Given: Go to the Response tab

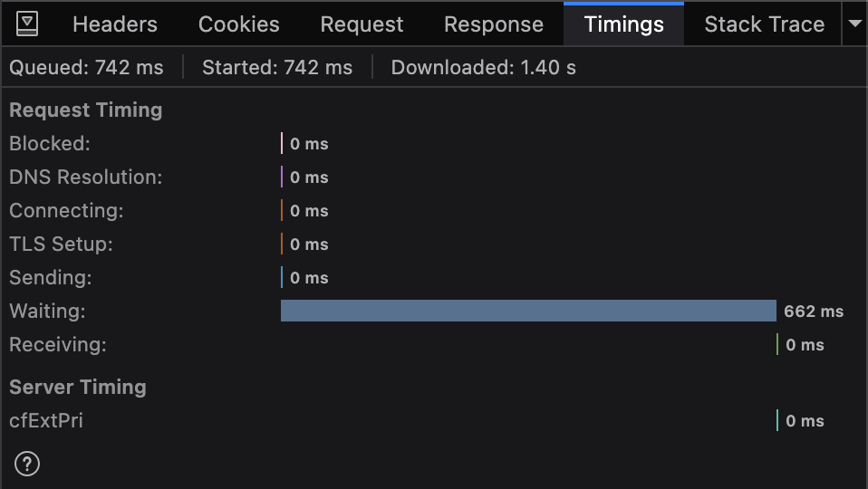Looking at the screenshot, I should click(494, 24).
